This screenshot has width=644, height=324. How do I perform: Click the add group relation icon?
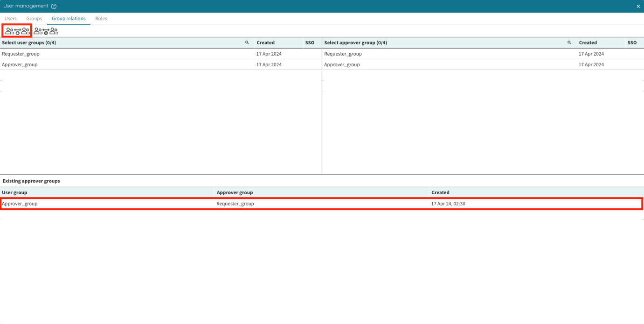click(17, 31)
